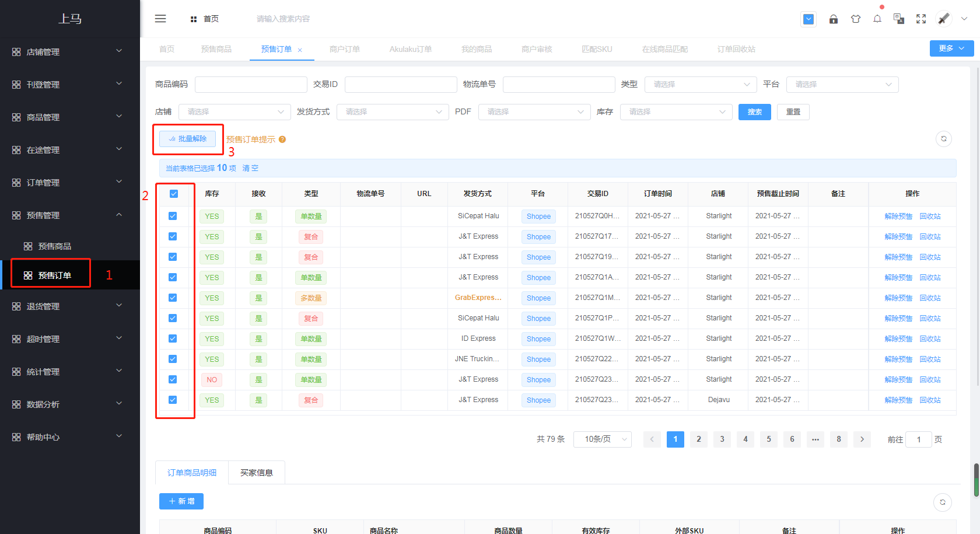Screen dimensions: 980x534
Task: Refresh the orders table
Action: coord(944,139)
